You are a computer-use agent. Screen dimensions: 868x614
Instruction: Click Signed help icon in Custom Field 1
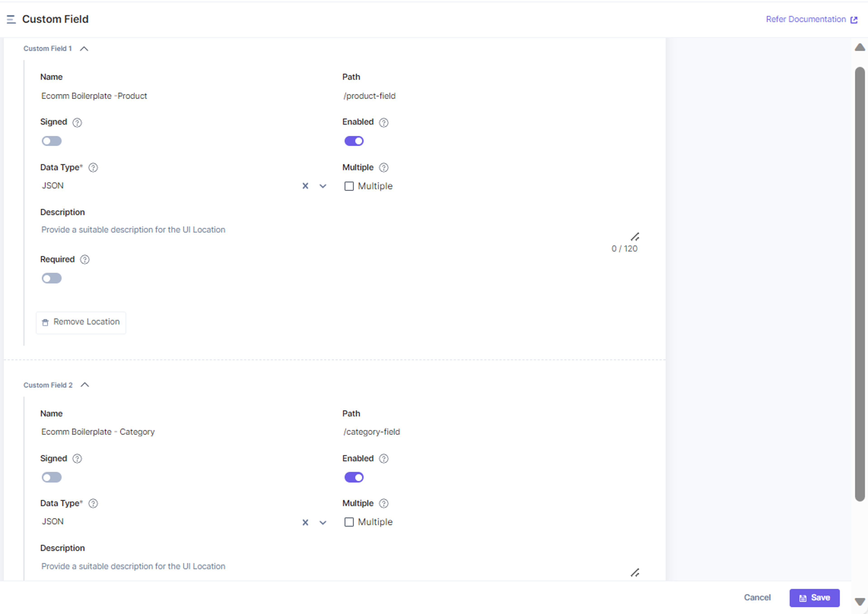[77, 122]
